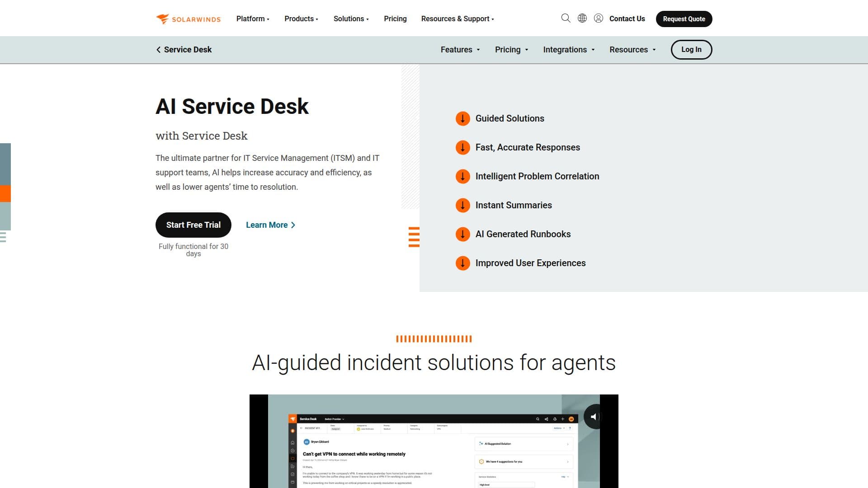
Task: Open the Features dropdown in the sub-navigation
Action: (x=460, y=50)
